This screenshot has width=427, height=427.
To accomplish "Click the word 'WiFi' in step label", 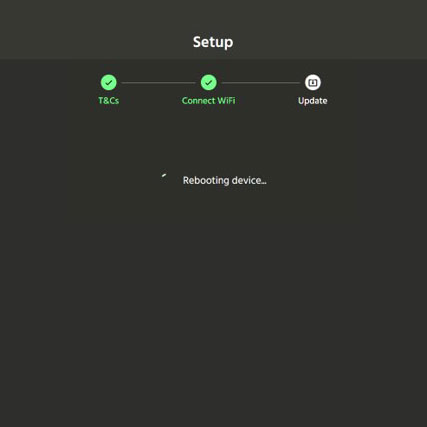I will tap(226, 101).
